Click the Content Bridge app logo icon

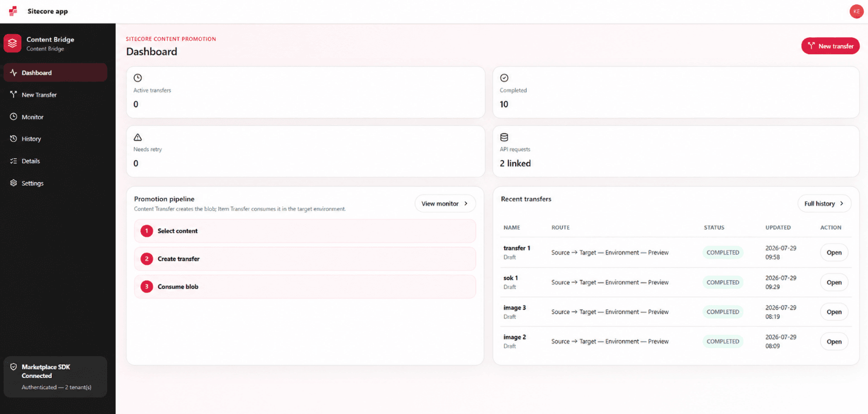click(13, 43)
